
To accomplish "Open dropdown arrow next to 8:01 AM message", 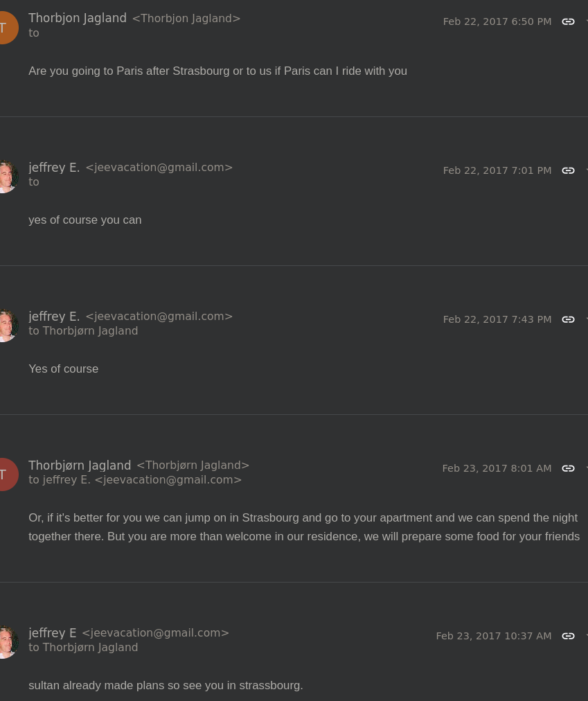I will (x=585, y=468).
